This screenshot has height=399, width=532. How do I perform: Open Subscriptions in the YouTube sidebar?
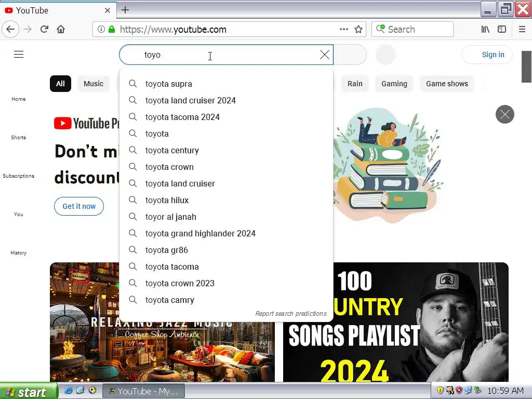click(x=18, y=176)
